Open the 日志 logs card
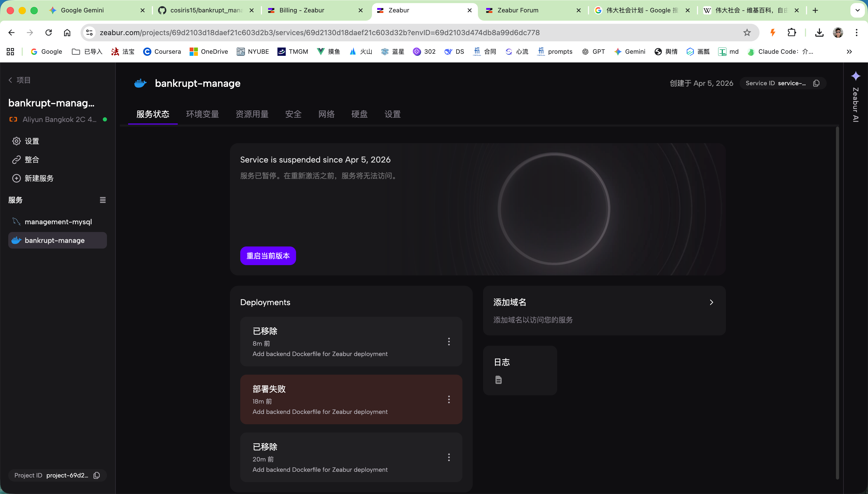Image resolution: width=868 pixels, height=494 pixels. (x=520, y=370)
